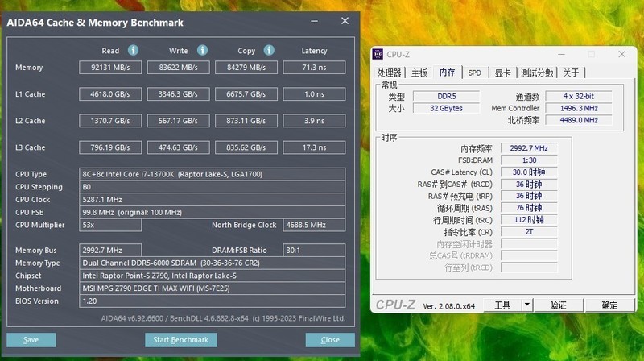The image size is (644, 361).
Task: Click L2 Cache Write value 567.17 GB/s
Action: [x=178, y=121]
